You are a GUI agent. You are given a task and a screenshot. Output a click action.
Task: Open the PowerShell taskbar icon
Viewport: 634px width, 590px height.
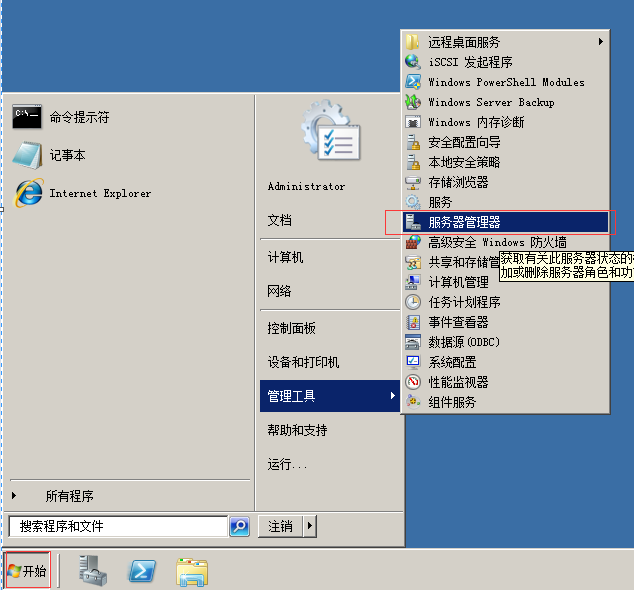142,570
